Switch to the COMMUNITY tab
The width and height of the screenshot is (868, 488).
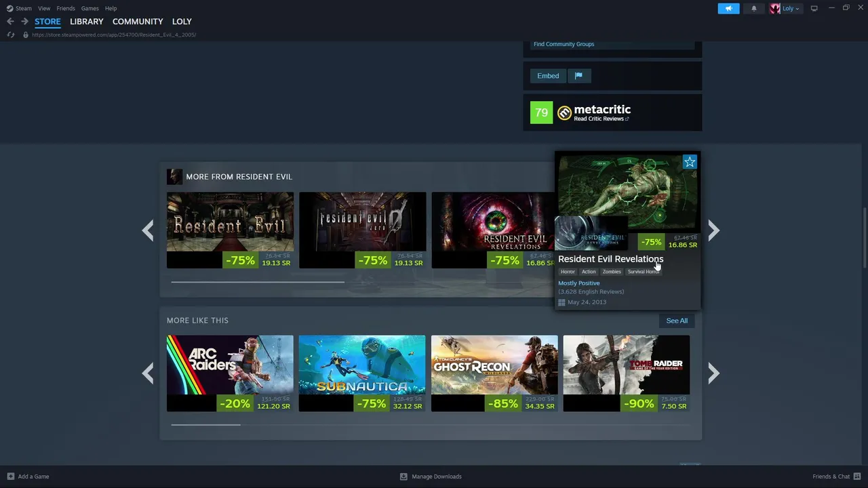(x=138, y=22)
